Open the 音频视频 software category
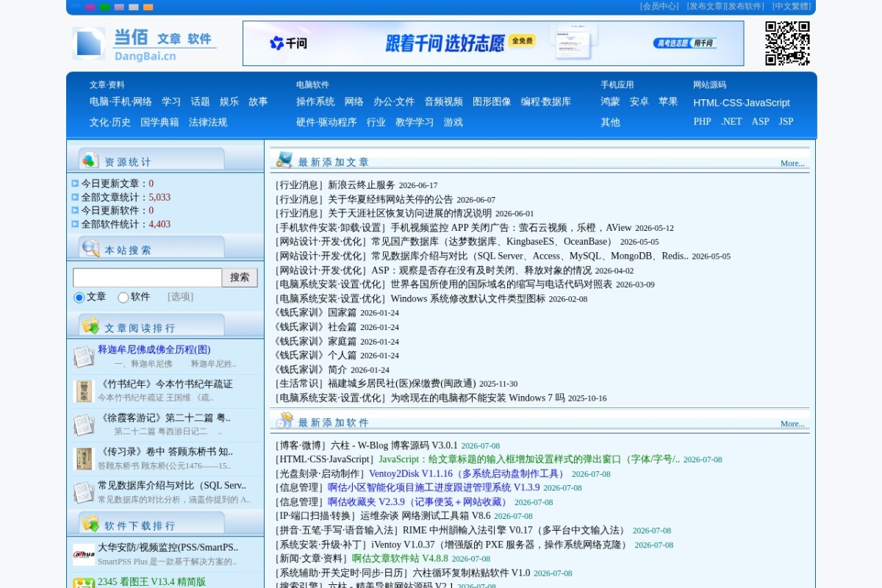The image size is (882, 588). pyautogui.click(x=443, y=101)
